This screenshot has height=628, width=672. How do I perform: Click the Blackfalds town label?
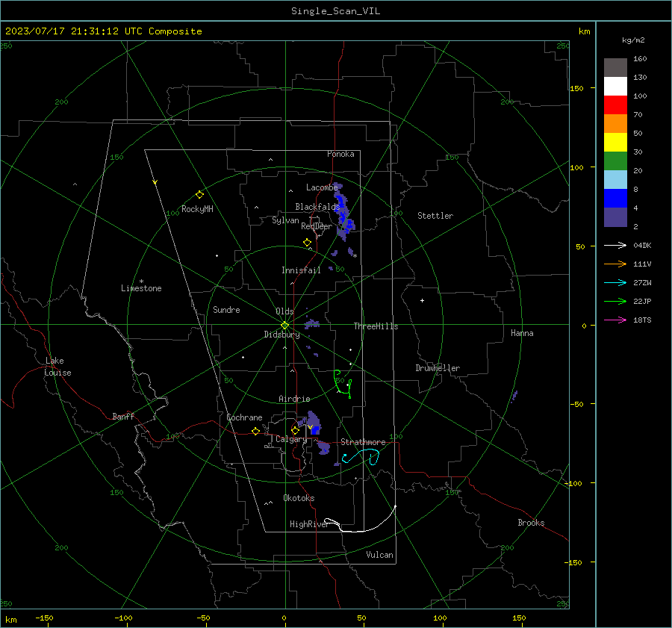[x=317, y=207]
